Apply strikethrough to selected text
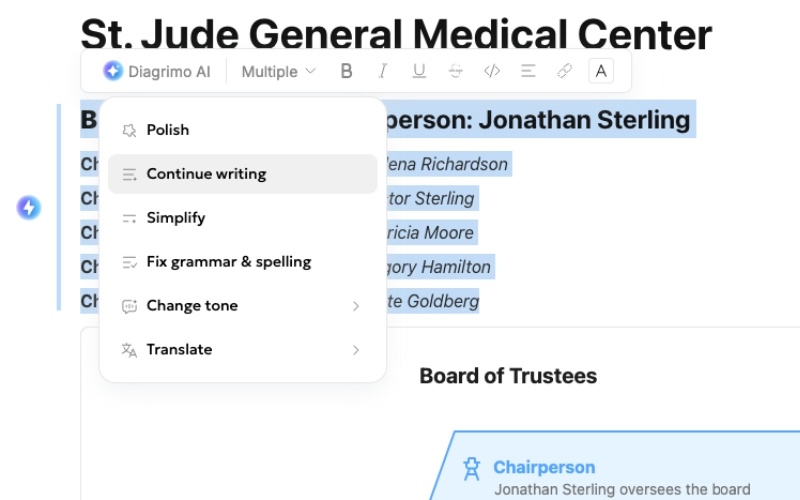 [456, 71]
